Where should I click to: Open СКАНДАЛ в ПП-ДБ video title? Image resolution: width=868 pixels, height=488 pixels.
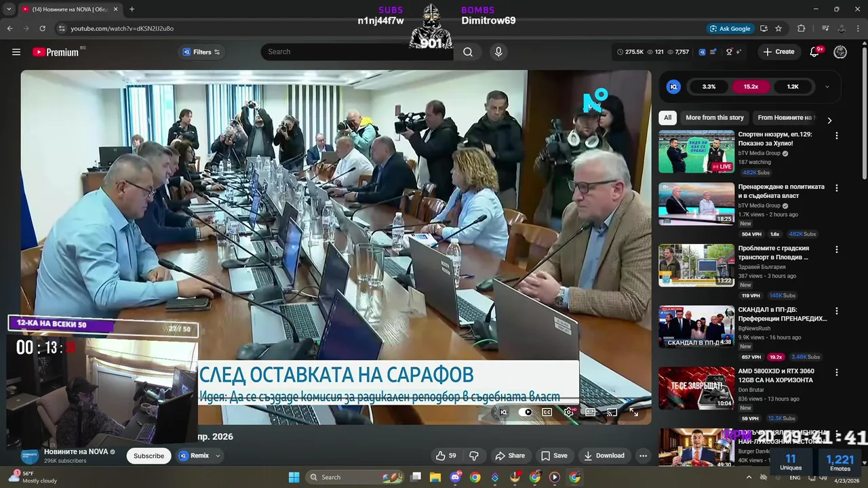coord(783,314)
